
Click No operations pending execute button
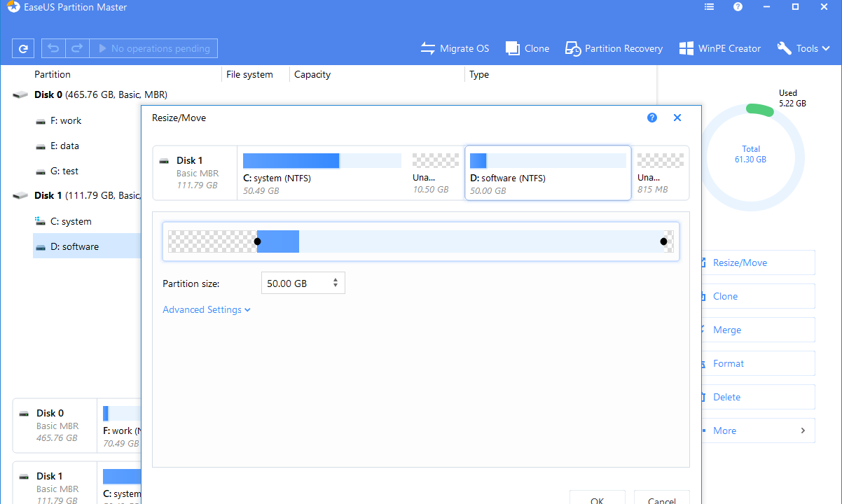[154, 48]
